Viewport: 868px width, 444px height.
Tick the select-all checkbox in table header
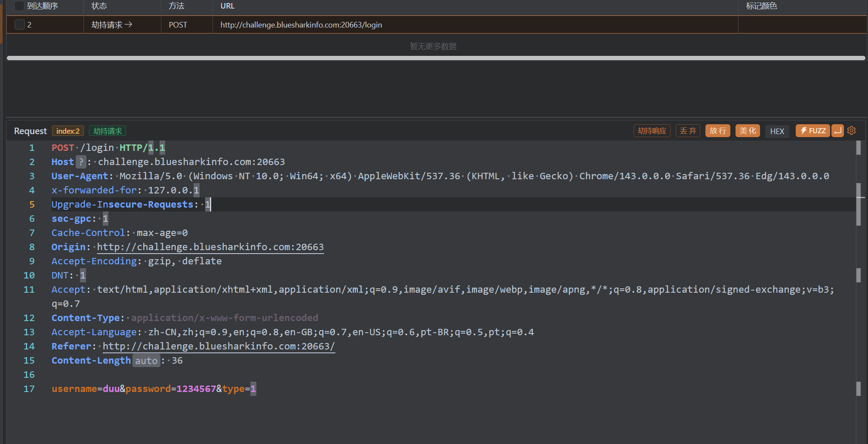[x=19, y=6]
